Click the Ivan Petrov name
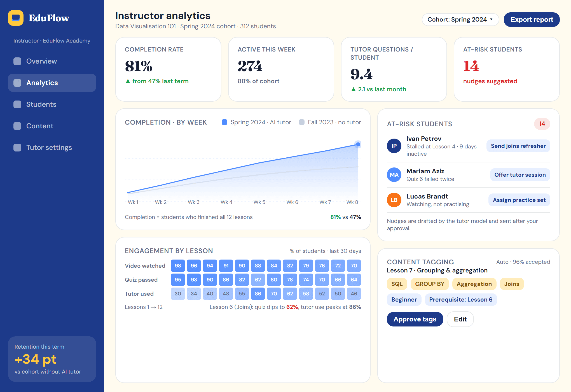The width and height of the screenshot is (571, 392). pos(424,139)
